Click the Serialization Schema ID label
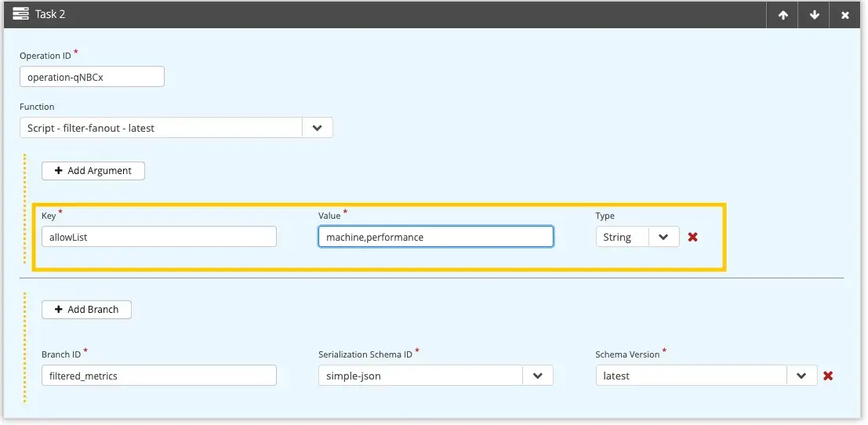 [x=365, y=354]
